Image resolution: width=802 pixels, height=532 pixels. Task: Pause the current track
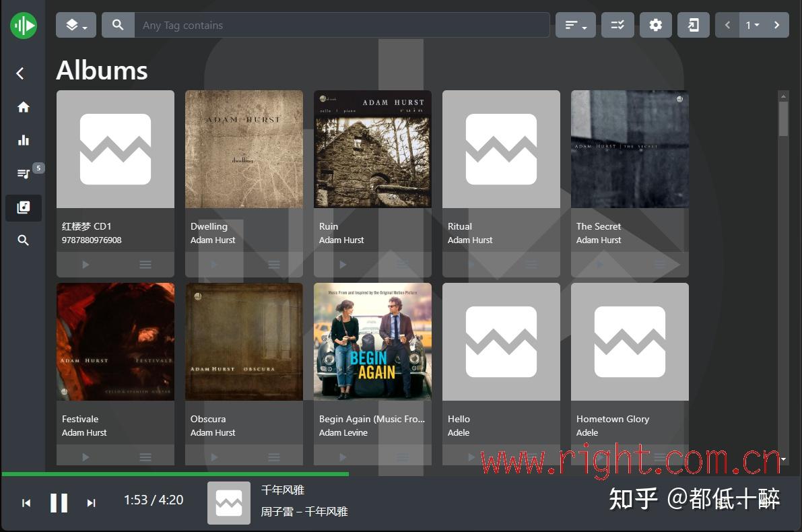(x=59, y=503)
